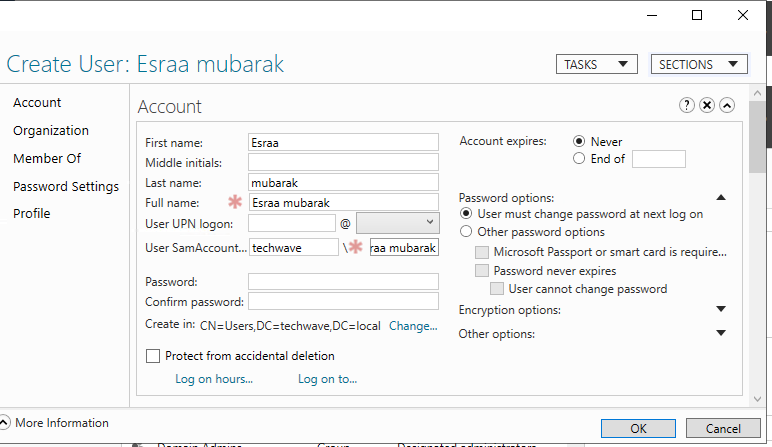Choose Other password options radio button
772x447 pixels.
(466, 232)
